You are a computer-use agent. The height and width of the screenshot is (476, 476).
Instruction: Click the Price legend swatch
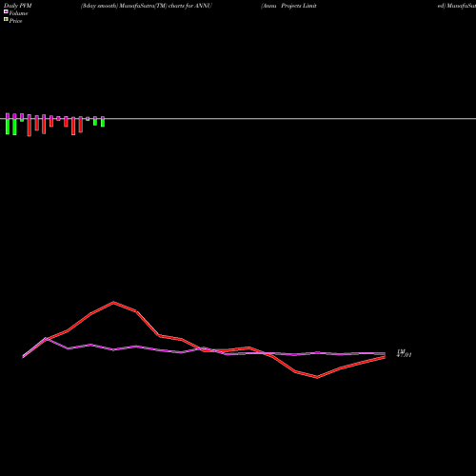pos(6,20)
